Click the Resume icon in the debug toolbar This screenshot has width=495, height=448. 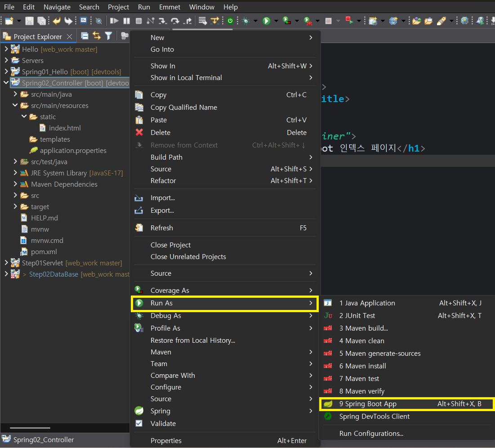114,21
